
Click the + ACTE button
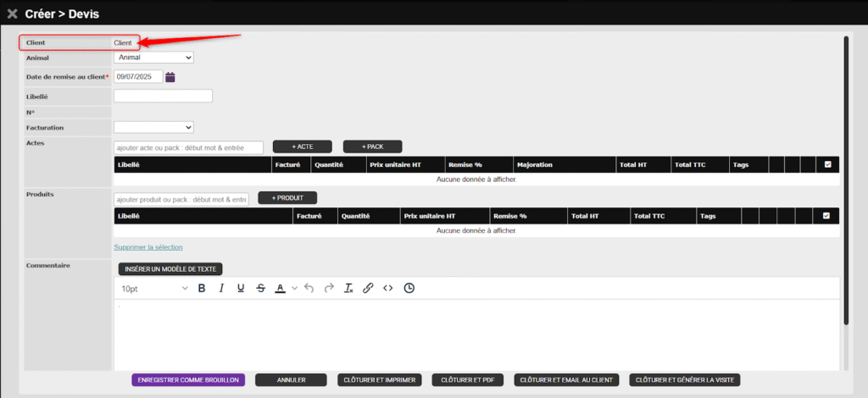click(301, 146)
